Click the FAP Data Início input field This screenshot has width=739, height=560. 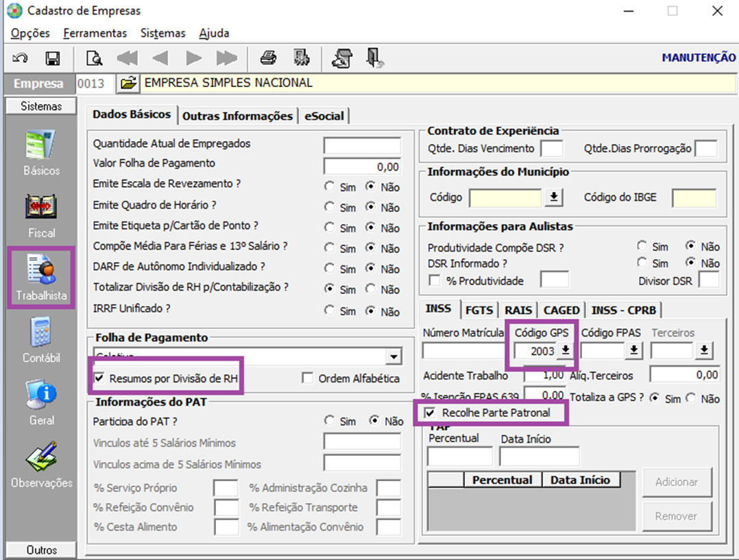[x=540, y=456]
